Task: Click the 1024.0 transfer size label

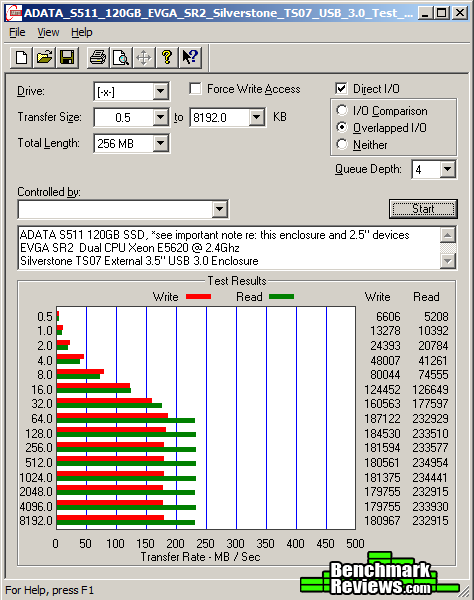Action: tap(36, 478)
